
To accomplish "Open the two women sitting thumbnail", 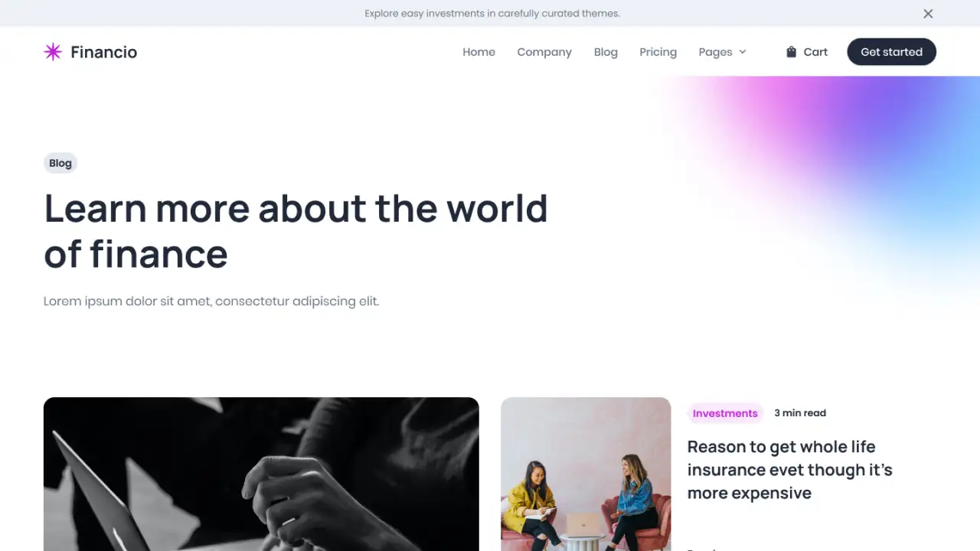I will (x=586, y=474).
